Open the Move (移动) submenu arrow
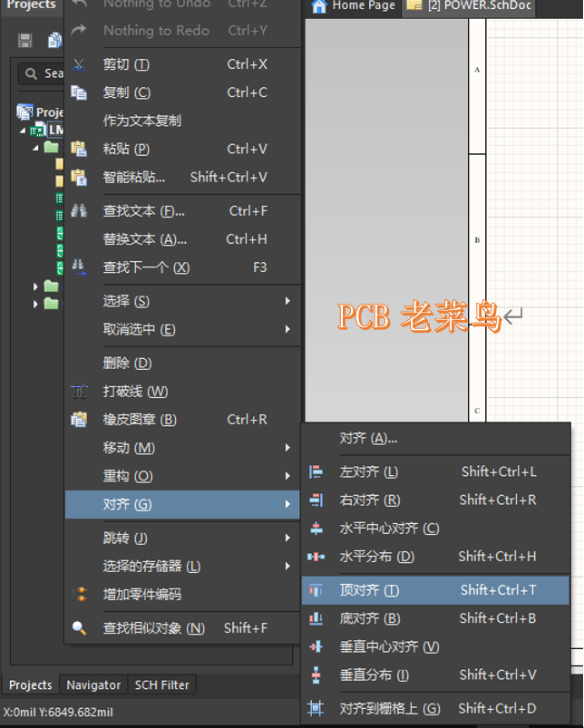This screenshot has height=728, width=584. click(287, 448)
